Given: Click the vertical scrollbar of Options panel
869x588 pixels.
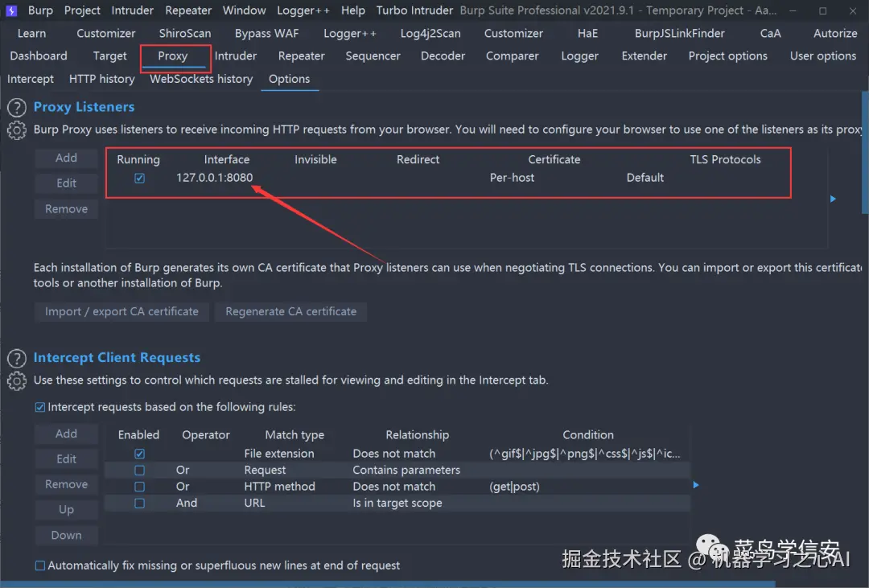Looking at the screenshot, I should 864,152.
